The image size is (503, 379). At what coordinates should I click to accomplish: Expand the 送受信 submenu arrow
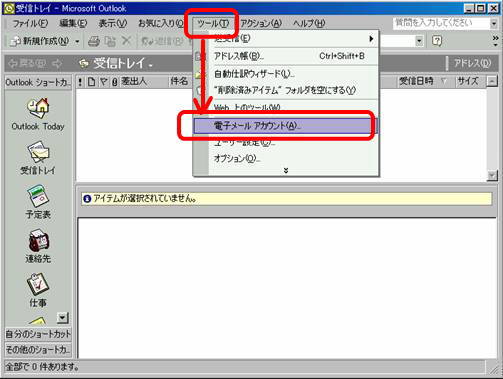pos(371,39)
